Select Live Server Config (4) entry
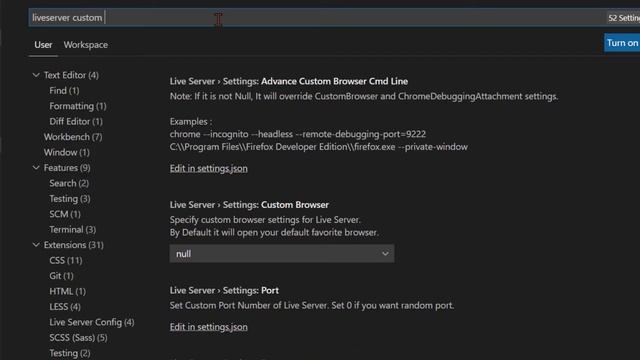640x360 pixels. click(x=92, y=322)
